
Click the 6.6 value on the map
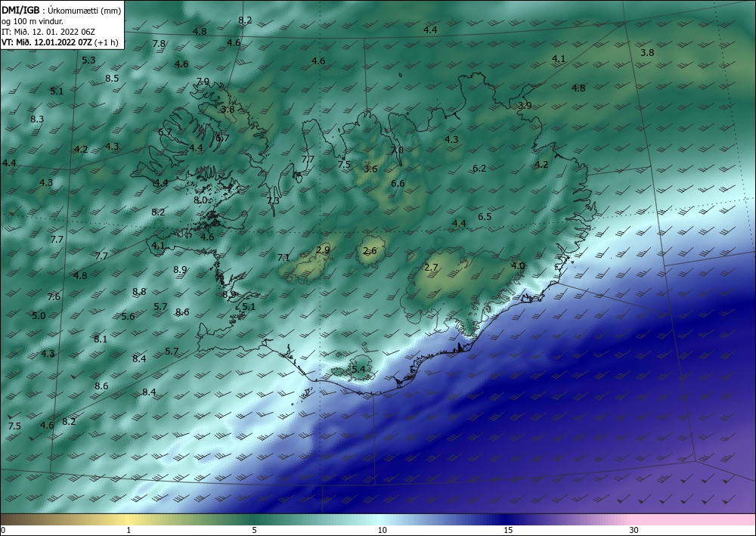398,183
